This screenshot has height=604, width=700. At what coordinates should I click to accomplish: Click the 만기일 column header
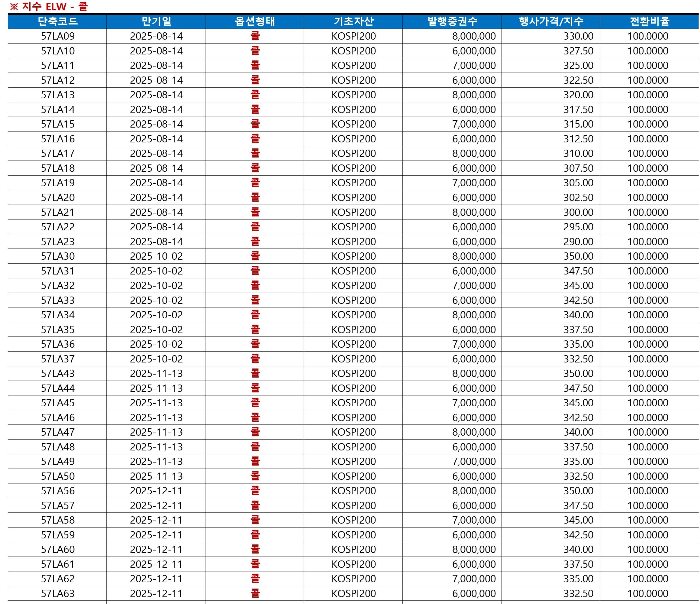(156, 22)
